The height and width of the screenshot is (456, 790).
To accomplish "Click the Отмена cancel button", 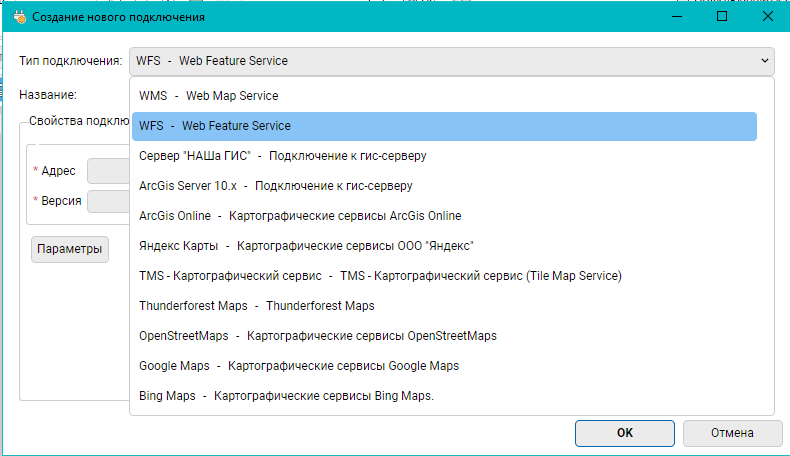I will point(732,433).
